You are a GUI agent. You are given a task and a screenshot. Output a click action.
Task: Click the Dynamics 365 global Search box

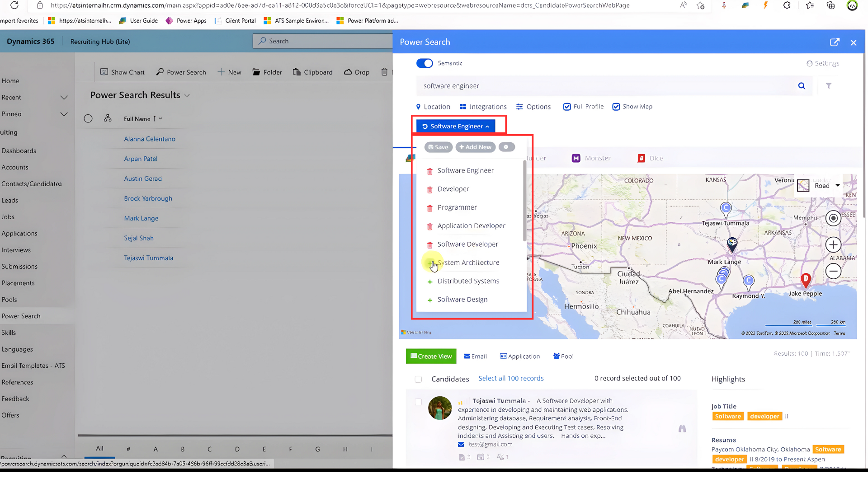323,41
